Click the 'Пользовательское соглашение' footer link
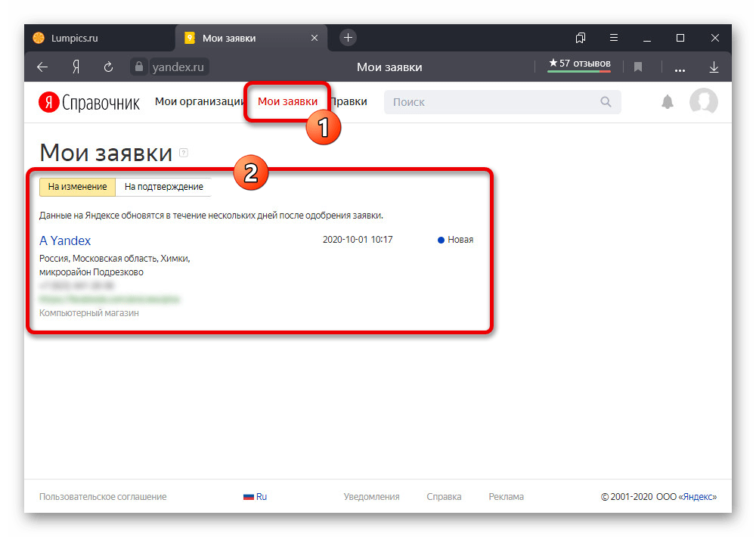The height and width of the screenshot is (537, 756). pyautogui.click(x=103, y=497)
